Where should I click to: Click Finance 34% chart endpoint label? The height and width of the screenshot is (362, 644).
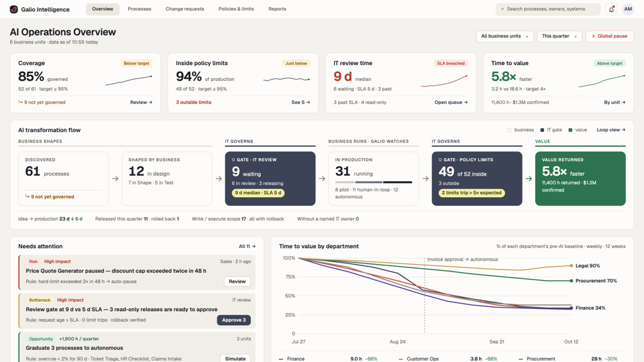point(590,308)
